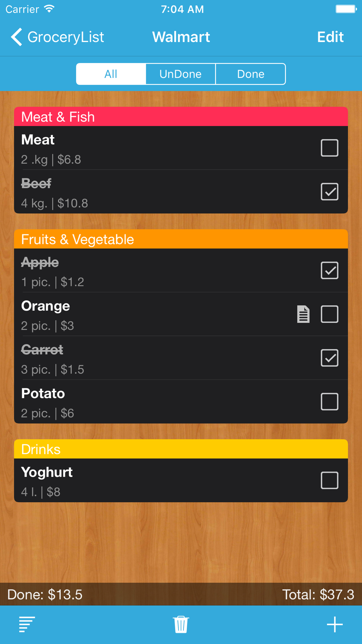Uncheck the Carrot item

pos(329,358)
